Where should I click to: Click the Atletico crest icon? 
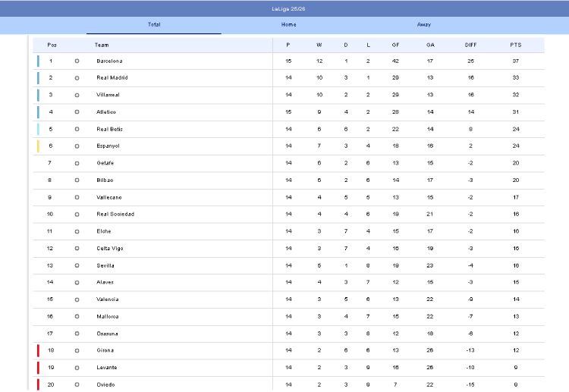pos(77,112)
